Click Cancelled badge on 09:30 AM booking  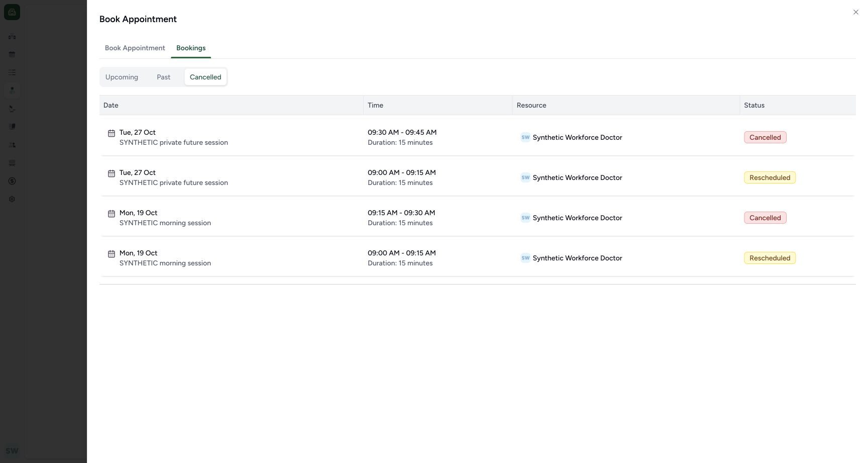pyautogui.click(x=765, y=137)
